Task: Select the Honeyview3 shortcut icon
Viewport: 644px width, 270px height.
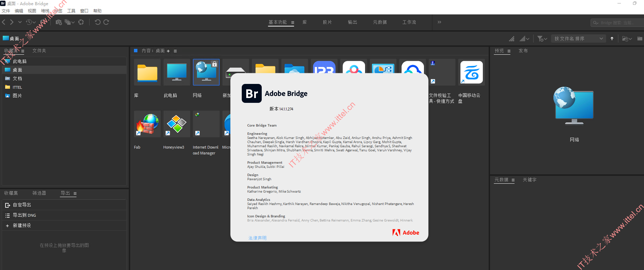Action: pyautogui.click(x=177, y=124)
